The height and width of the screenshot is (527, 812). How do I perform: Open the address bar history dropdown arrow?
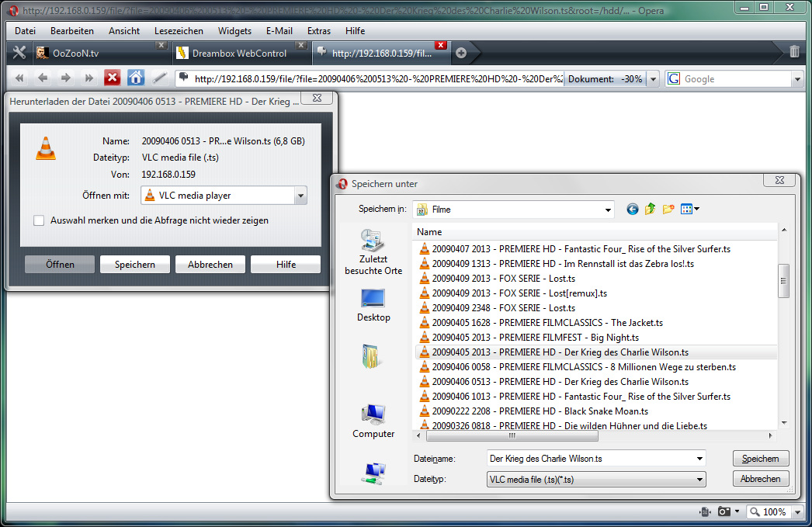[654, 79]
